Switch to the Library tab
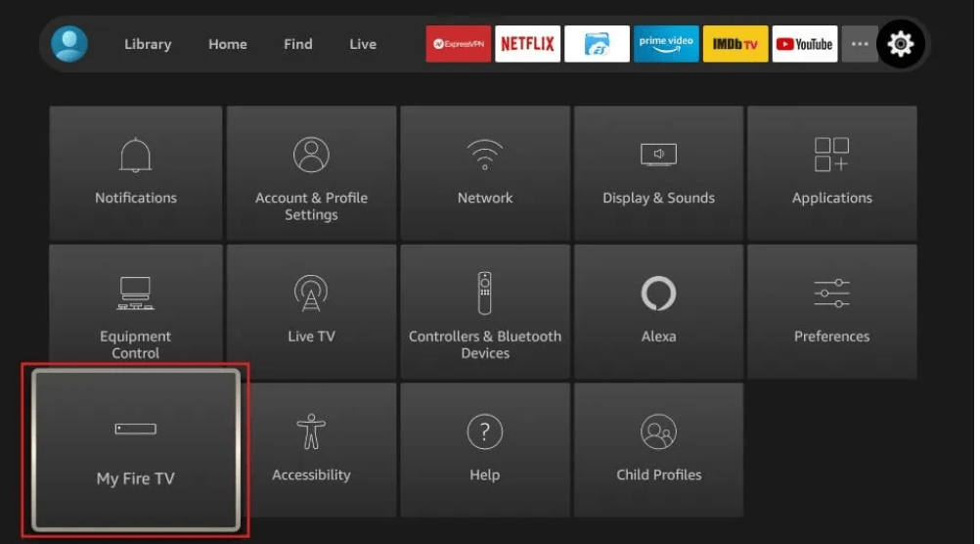The width and height of the screenshot is (980, 544). 148,44
